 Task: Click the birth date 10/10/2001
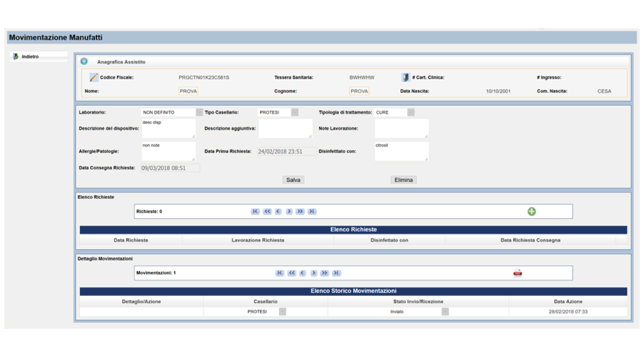click(x=498, y=91)
